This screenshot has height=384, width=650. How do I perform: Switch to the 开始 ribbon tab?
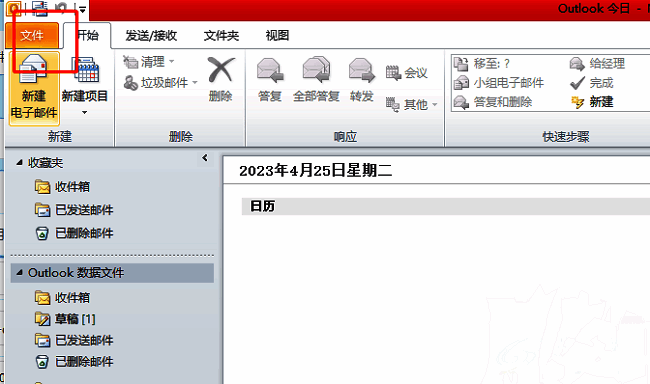click(87, 35)
